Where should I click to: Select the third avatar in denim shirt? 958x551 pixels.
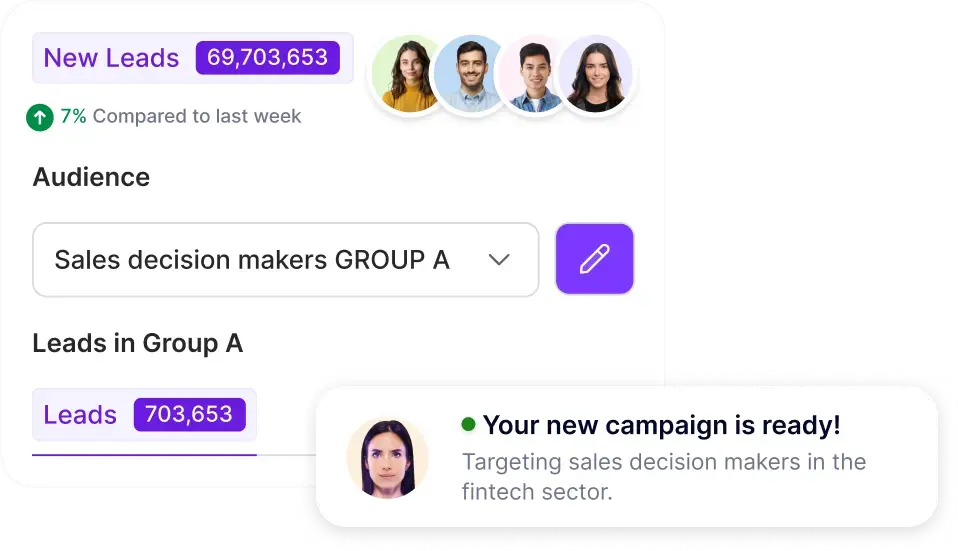pos(534,75)
